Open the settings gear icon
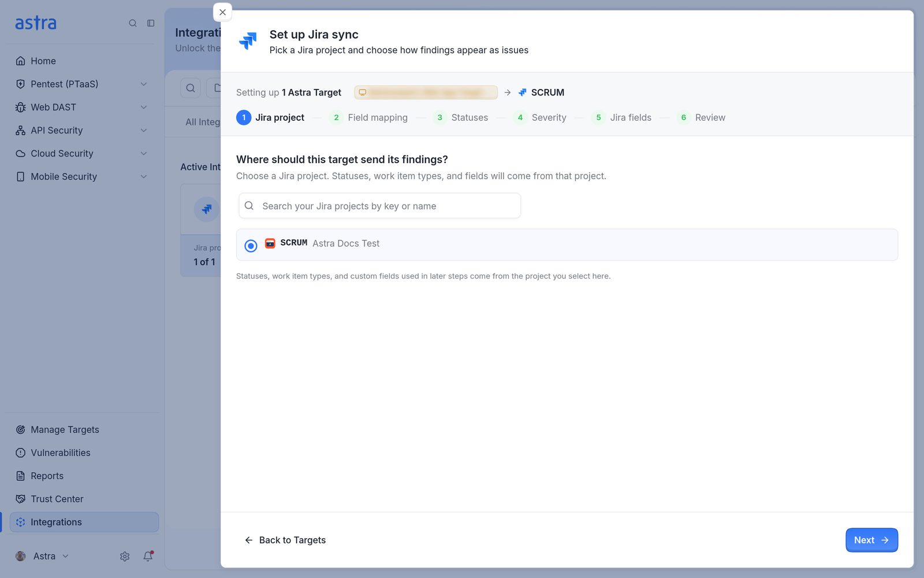This screenshot has height=578, width=924. pyautogui.click(x=125, y=557)
